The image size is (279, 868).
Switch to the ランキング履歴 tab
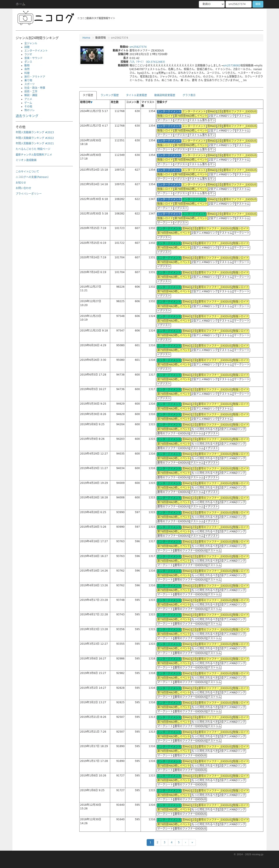pyautogui.click(x=109, y=95)
